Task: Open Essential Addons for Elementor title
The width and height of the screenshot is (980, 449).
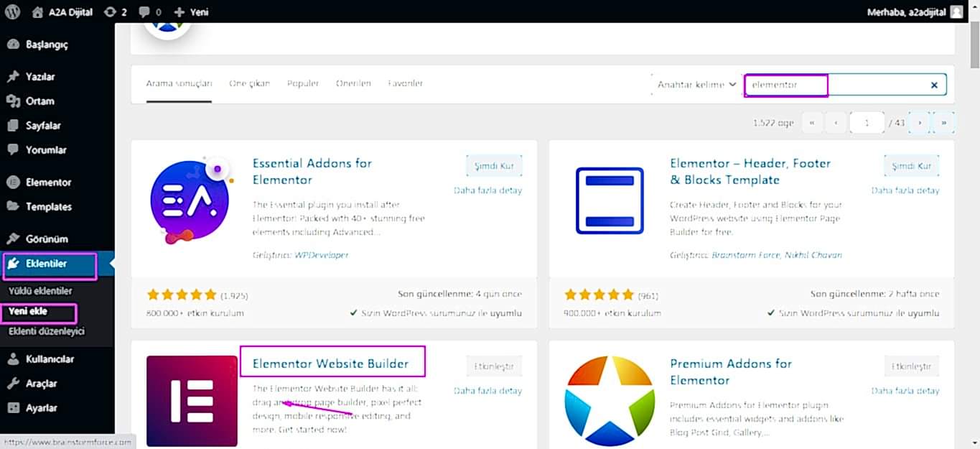Action: tap(312, 172)
